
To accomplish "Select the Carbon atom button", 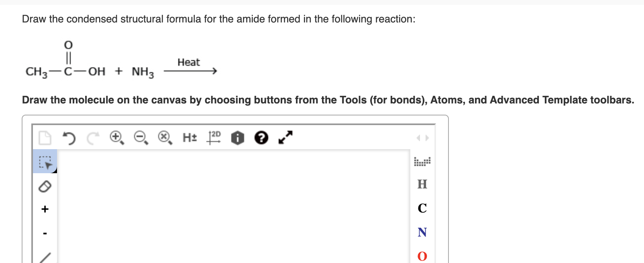I will click(422, 208).
